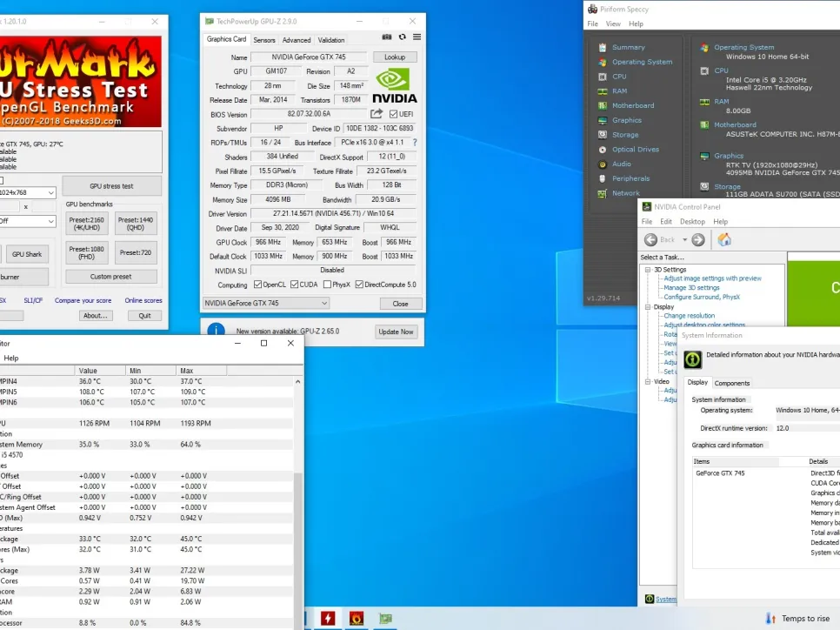Click Adjust image settings with preview link
Viewport: 840px width, 630px height.
[712, 278]
